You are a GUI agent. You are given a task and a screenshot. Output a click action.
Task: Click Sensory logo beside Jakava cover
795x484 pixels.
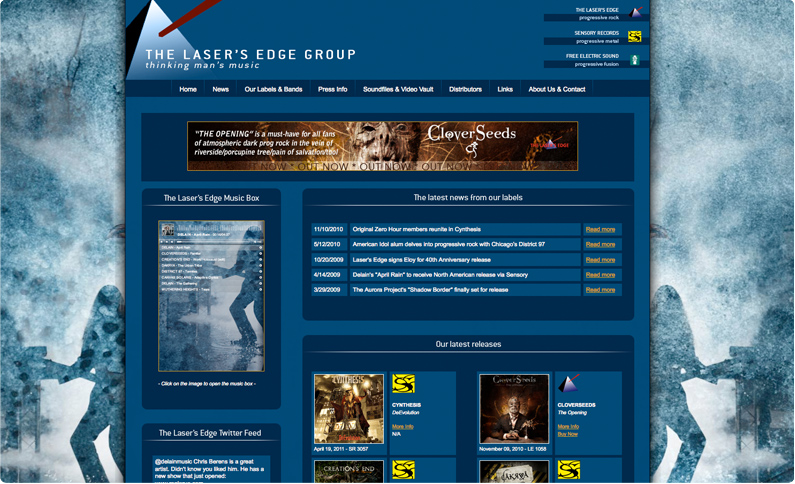coord(569,470)
